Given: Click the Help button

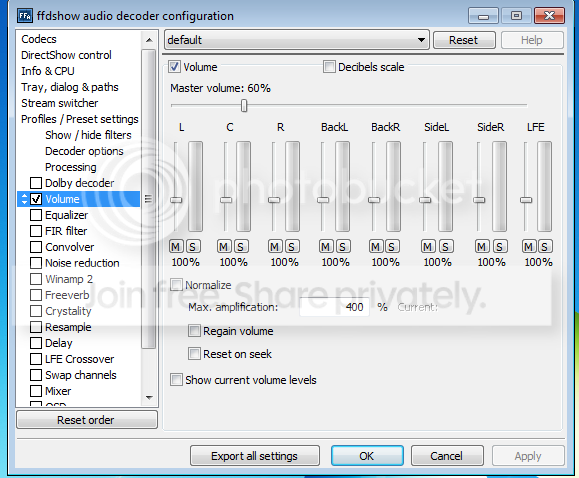Looking at the screenshot, I should click(x=532, y=40).
